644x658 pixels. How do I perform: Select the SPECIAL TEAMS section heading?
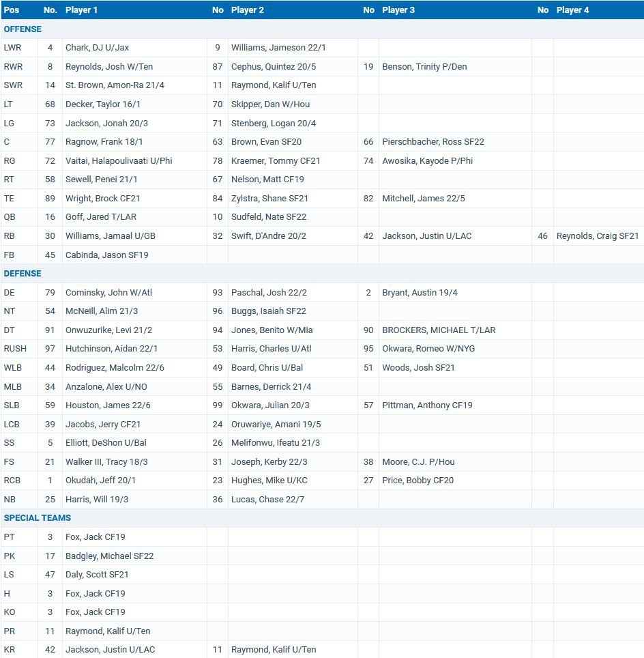click(x=38, y=518)
